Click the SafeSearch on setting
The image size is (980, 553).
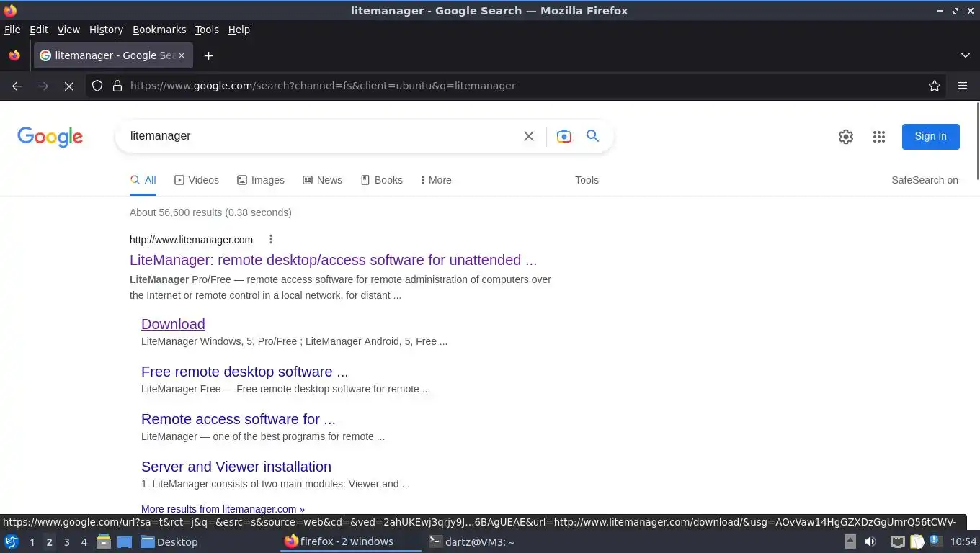click(925, 180)
